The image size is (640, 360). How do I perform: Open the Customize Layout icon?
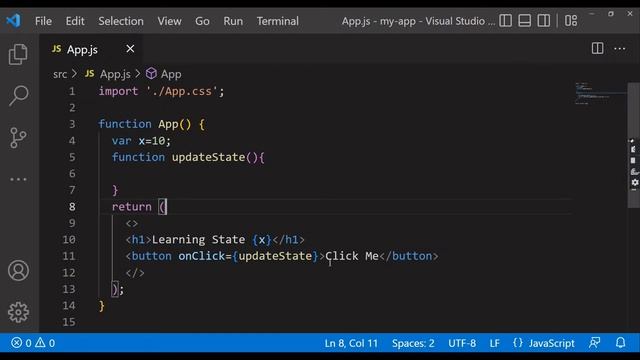coord(571,20)
